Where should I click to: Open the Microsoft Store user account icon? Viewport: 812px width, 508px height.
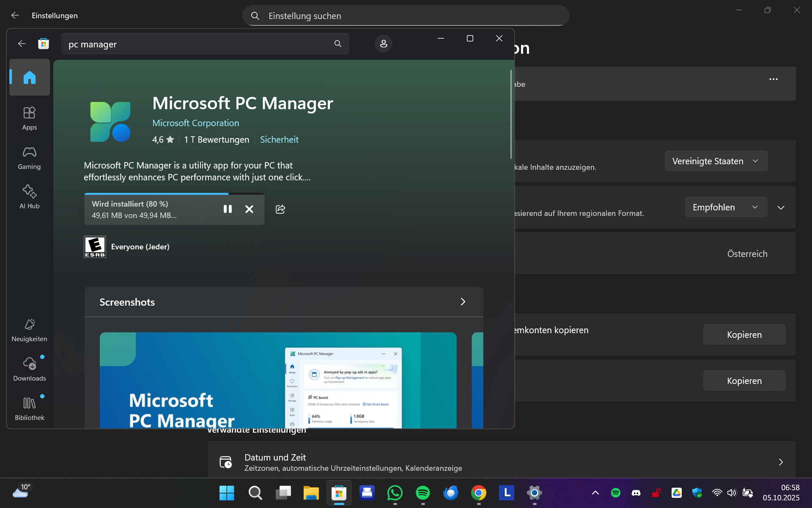pos(383,44)
